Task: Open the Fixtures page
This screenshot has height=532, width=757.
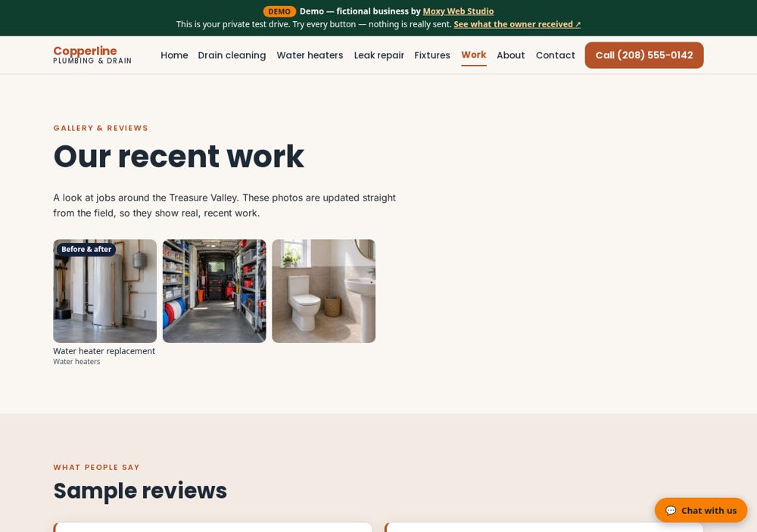Action: (x=432, y=55)
